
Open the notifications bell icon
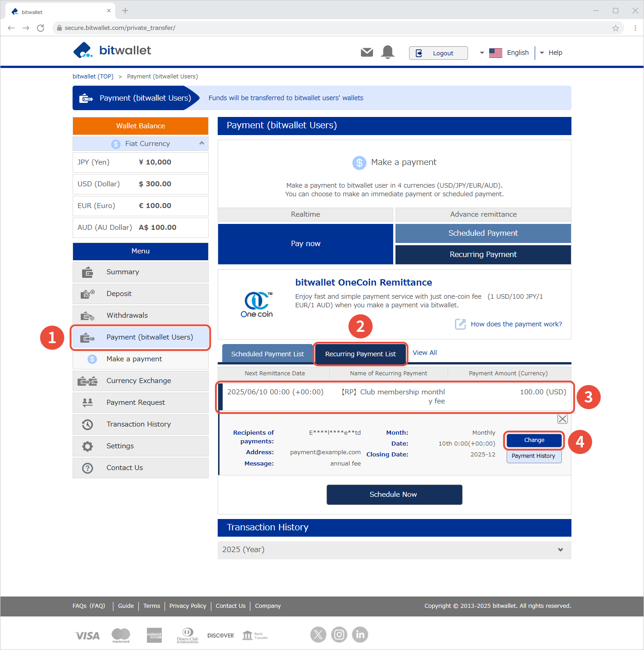point(388,52)
